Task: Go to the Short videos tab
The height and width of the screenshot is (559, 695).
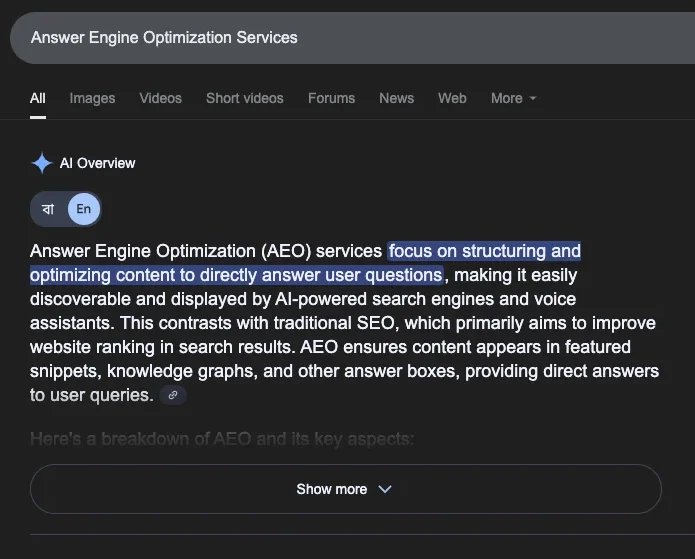Action: pyautogui.click(x=245, y=98)
